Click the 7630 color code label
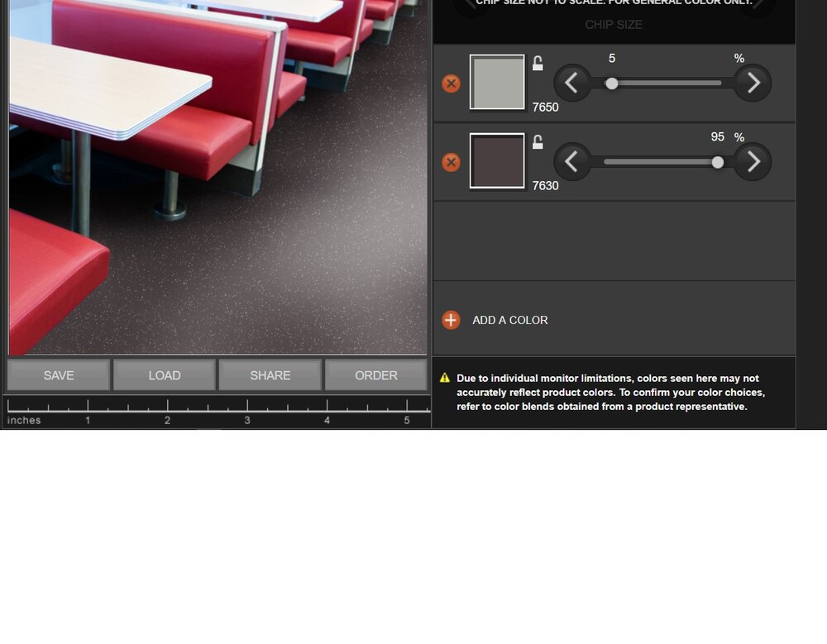The height and width of the screenshot is (644, 827). 545,186
